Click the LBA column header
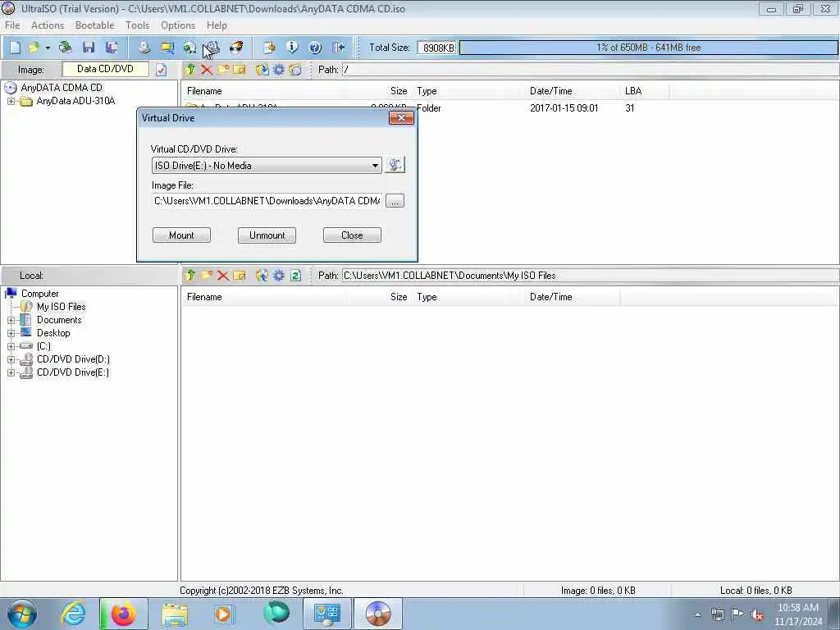 645,91
